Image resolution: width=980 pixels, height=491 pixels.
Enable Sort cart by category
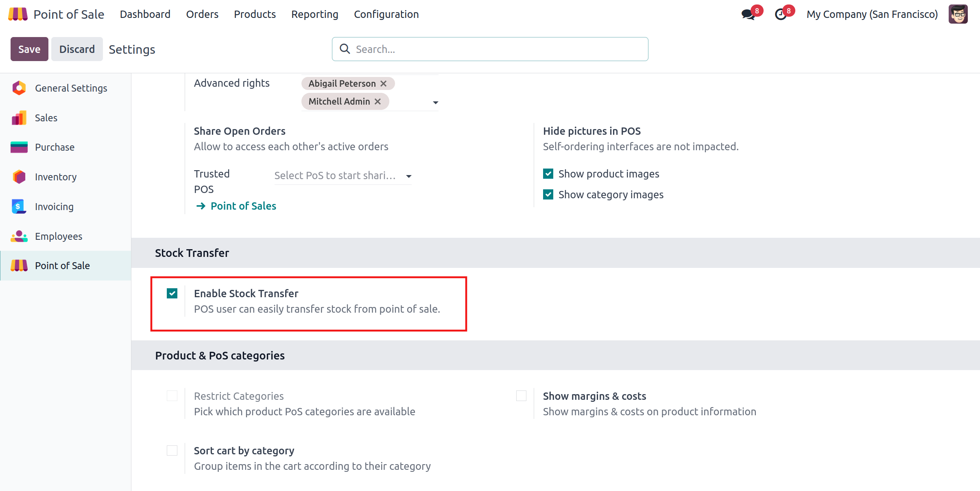172,450
